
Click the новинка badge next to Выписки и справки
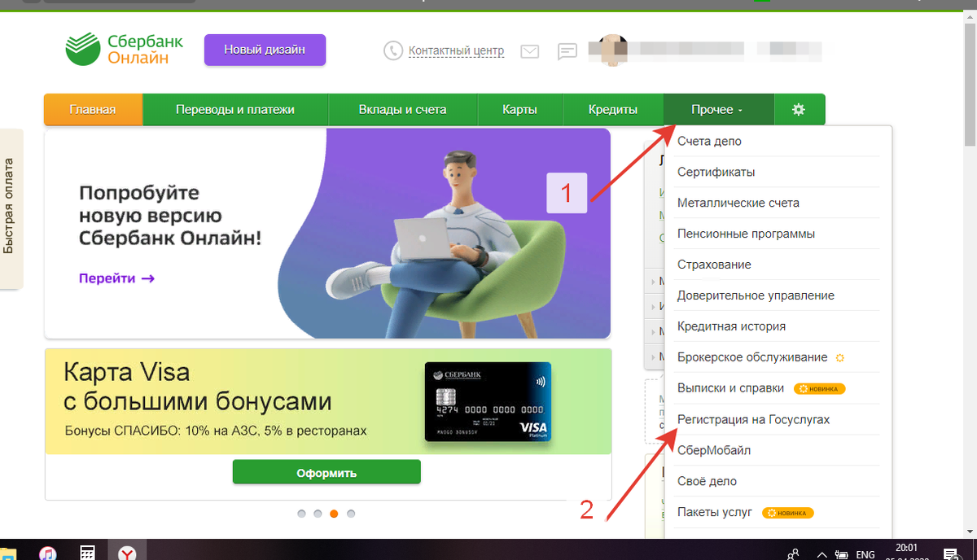click(x=820, y=388)
